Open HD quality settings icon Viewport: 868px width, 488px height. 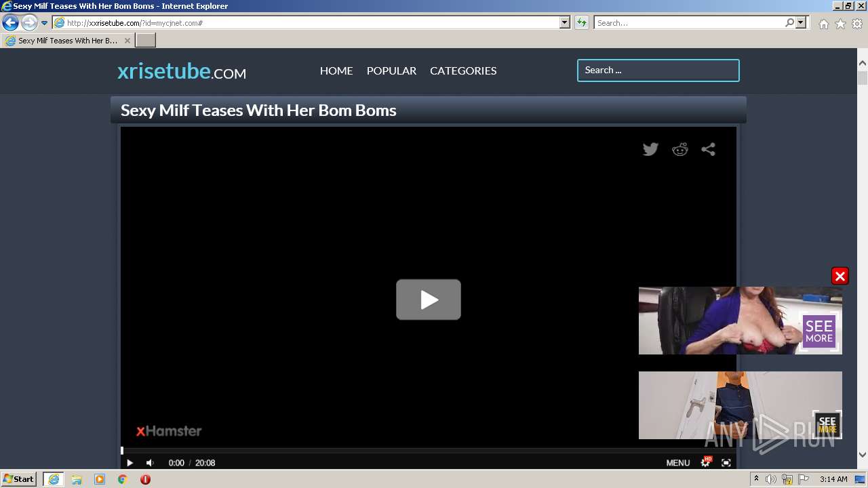(x=706, y=462)
